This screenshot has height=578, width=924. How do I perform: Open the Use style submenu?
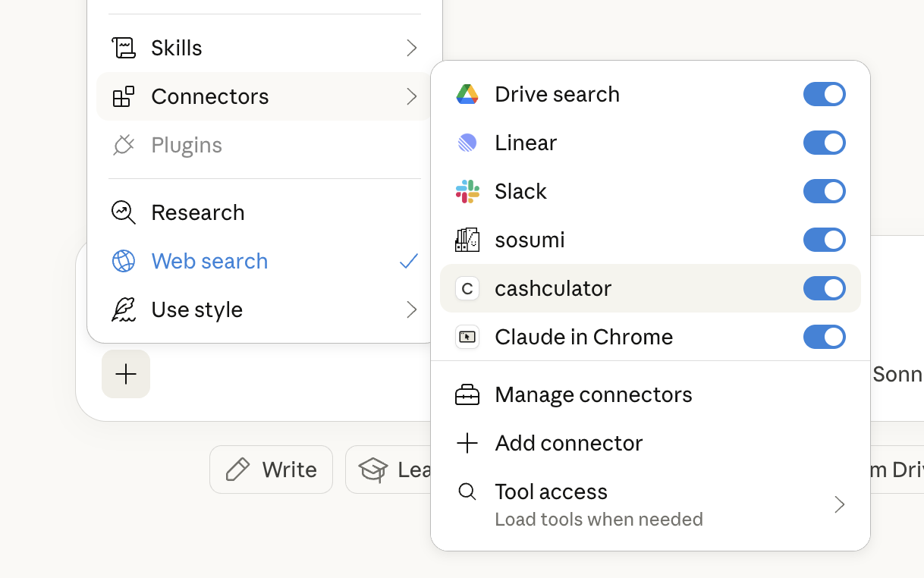(x=411, y=309)
